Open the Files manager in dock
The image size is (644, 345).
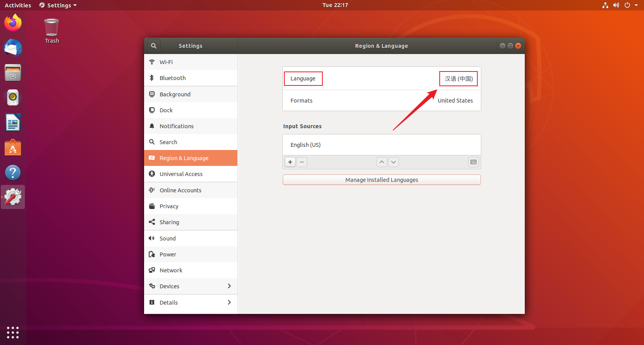(13, 73)
